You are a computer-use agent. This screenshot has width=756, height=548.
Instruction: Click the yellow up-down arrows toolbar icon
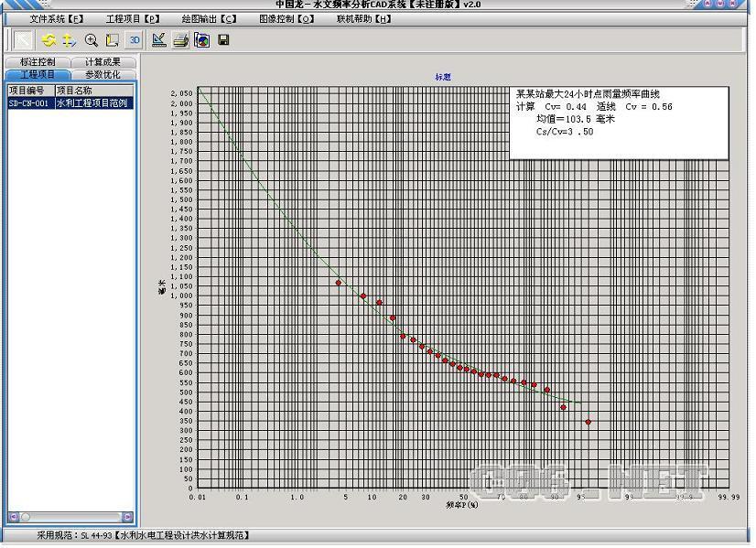(69, 40)
